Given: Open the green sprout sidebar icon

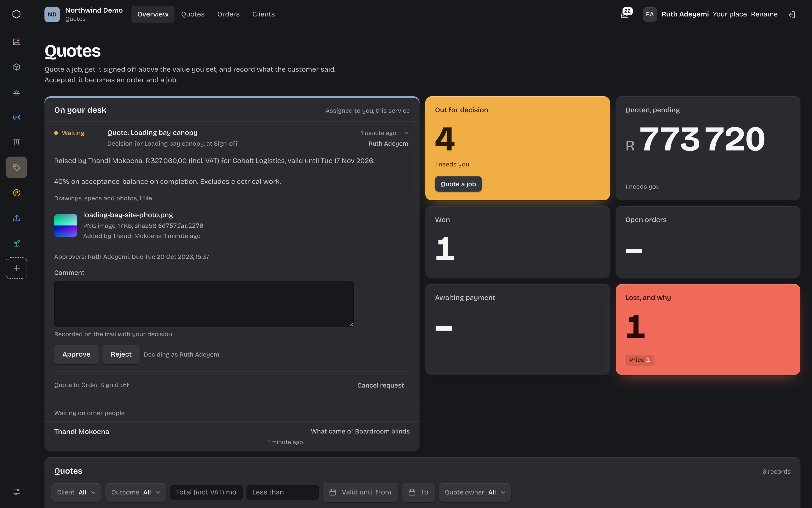Looking at the screenshot, I should click(16, 243).
